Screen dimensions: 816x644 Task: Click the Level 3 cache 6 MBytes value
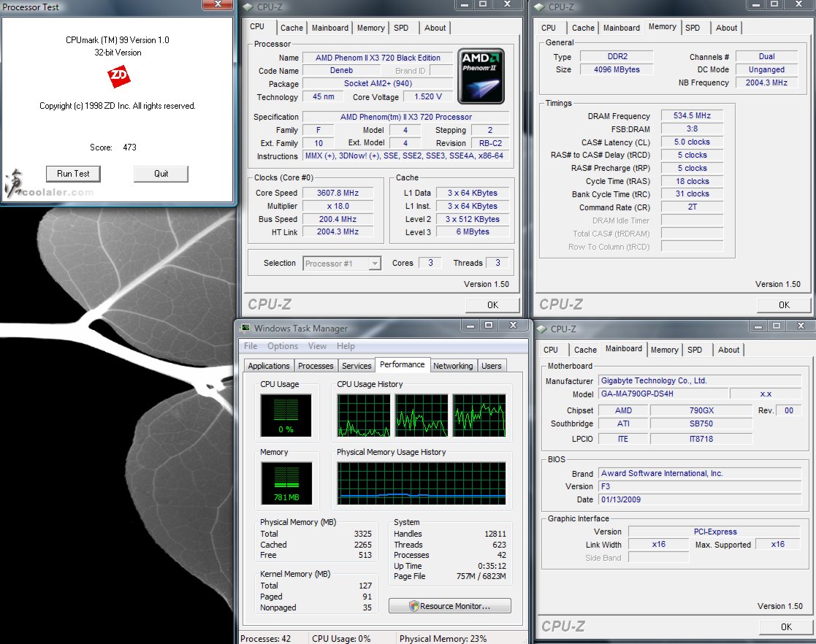(473, 232)
